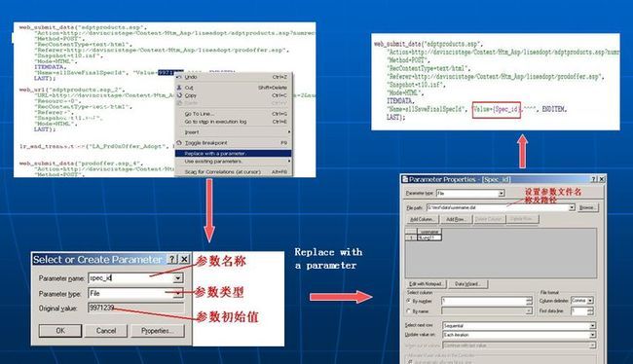Screen dimensions: 633x364
Task: Click the Add Column... button
Action: click(x=423, y=219)
